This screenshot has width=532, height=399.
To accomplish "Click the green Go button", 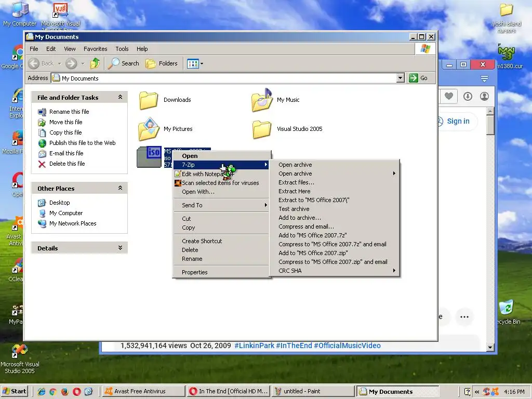I will coord(418,78).
